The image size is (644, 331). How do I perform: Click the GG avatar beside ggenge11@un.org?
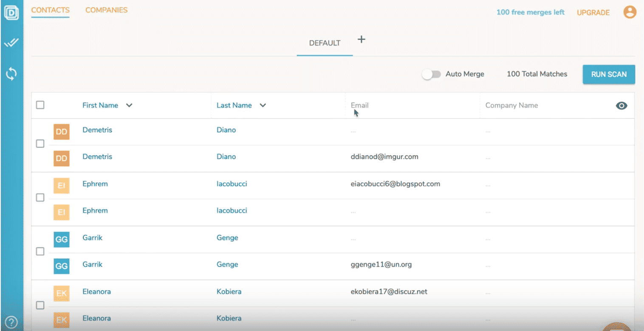coord(62,266)
